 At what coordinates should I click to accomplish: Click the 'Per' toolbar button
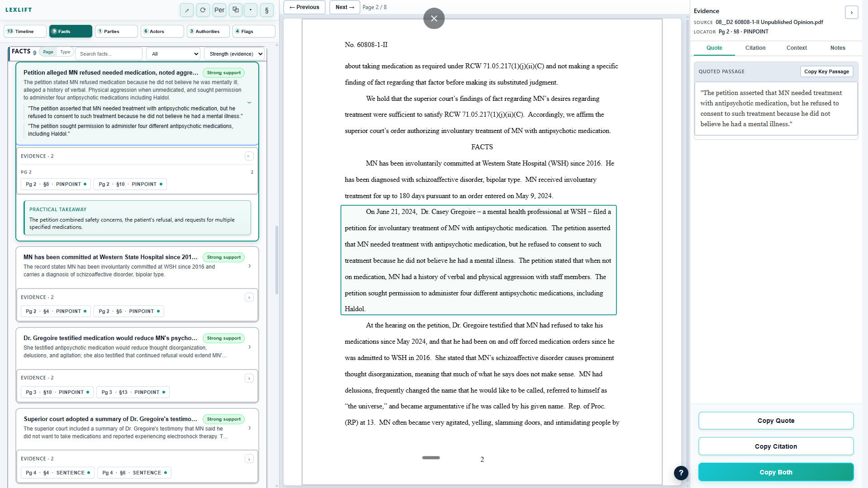tap(219, 10)
